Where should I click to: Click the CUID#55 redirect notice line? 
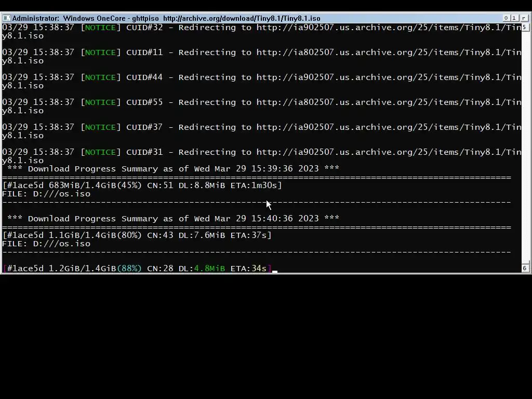[261, 106]
